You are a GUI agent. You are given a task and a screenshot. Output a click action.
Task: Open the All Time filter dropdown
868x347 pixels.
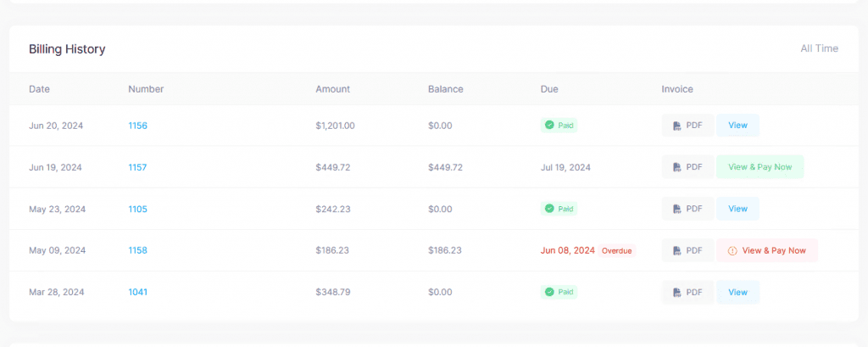click(x=819, y=48)
